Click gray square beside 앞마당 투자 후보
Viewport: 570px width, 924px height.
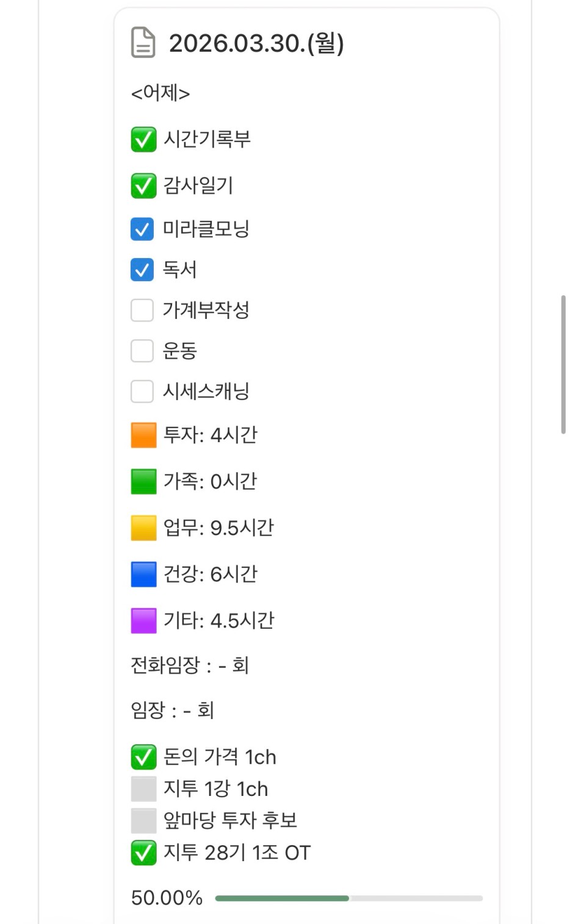143,821
